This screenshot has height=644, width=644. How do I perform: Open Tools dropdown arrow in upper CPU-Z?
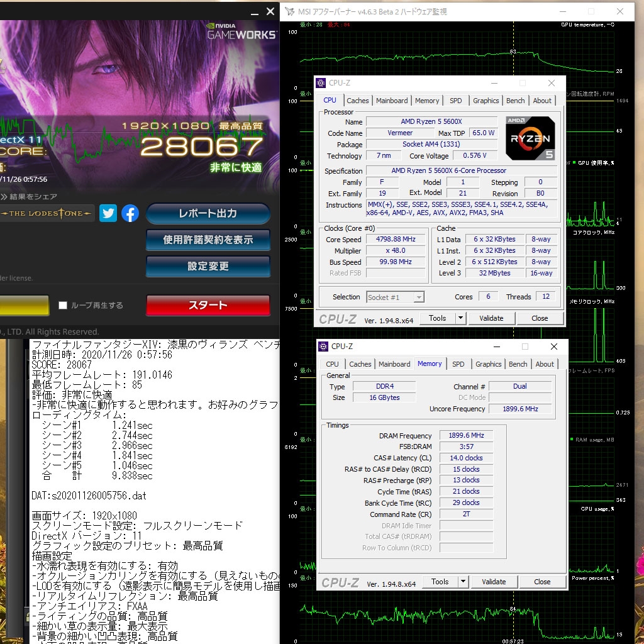point(460,318)
